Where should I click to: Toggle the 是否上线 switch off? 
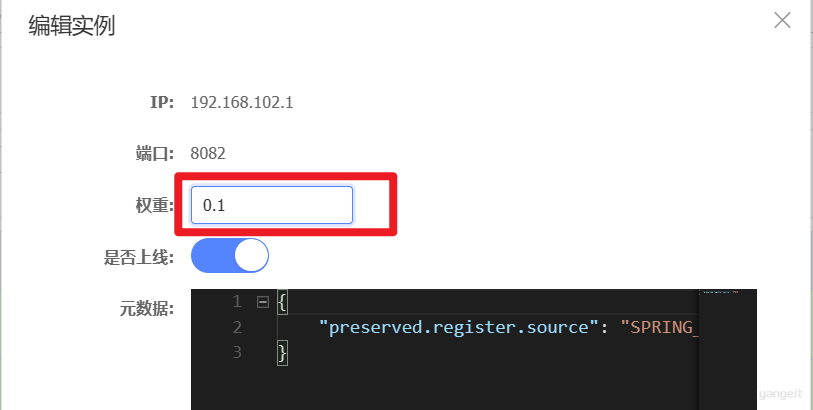pyautogui.click(x=230, y=256)
